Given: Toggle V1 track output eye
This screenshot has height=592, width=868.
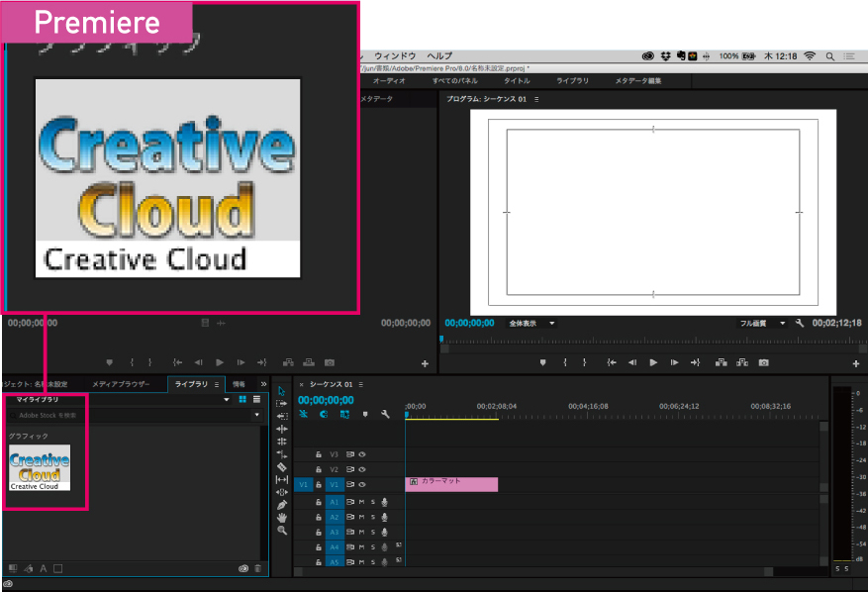Looking at the screenshot, I should point(362,484).
